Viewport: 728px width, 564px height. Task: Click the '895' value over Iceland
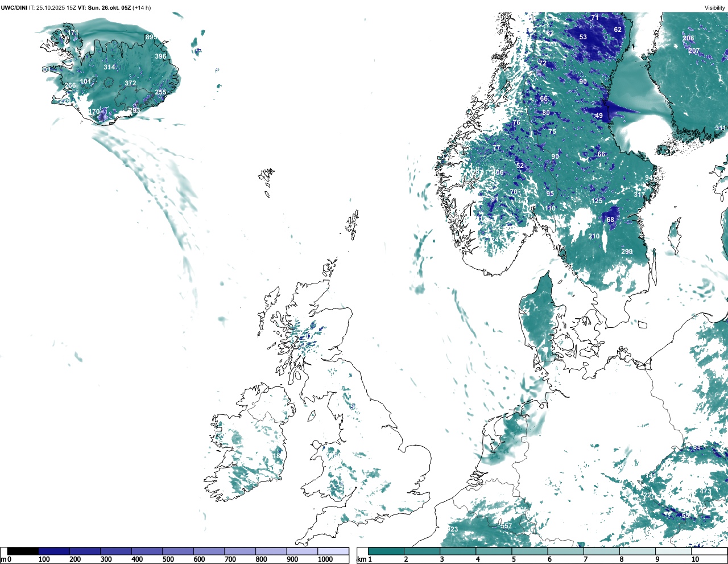pos(151,37)
